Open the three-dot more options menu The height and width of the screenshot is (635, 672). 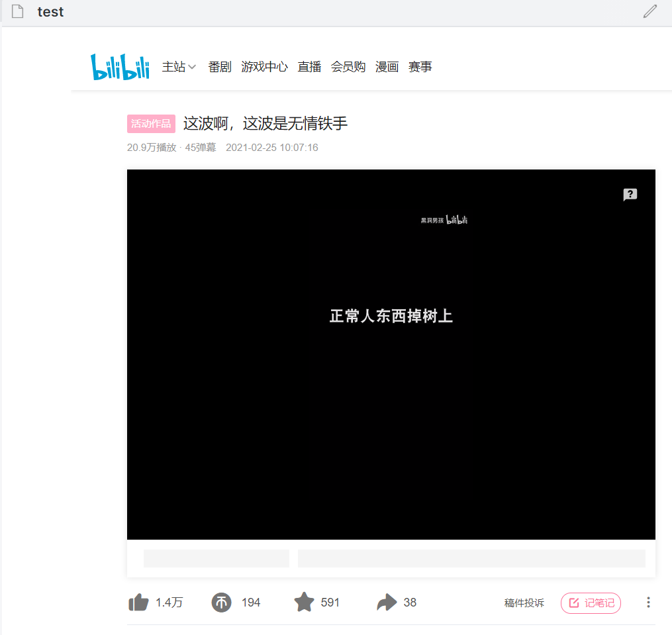coord(648,603)
